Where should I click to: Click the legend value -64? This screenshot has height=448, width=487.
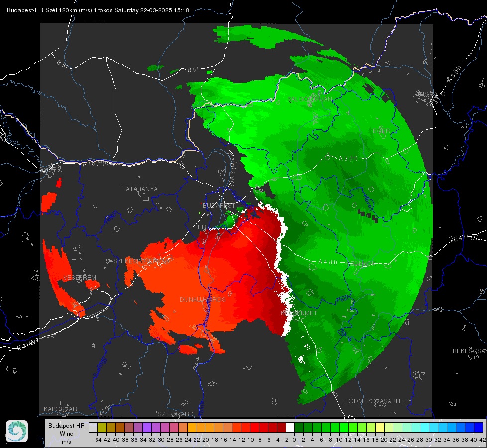click(97, 440)
